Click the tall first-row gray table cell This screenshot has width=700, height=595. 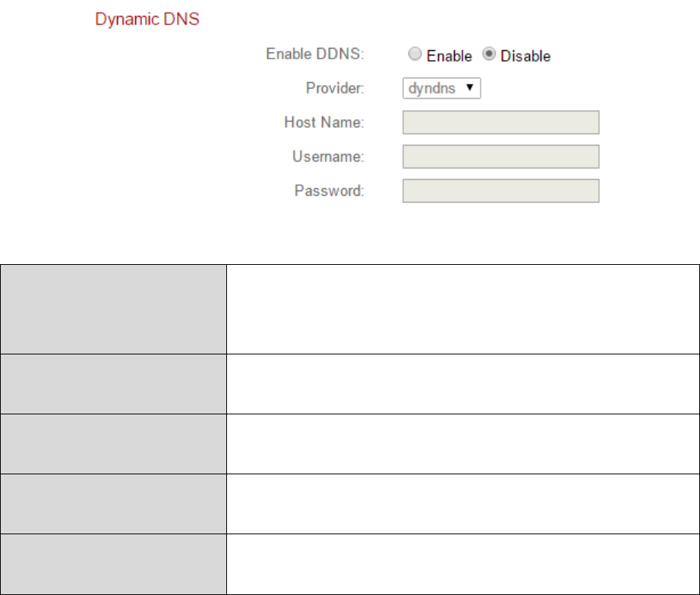point(114,309)
